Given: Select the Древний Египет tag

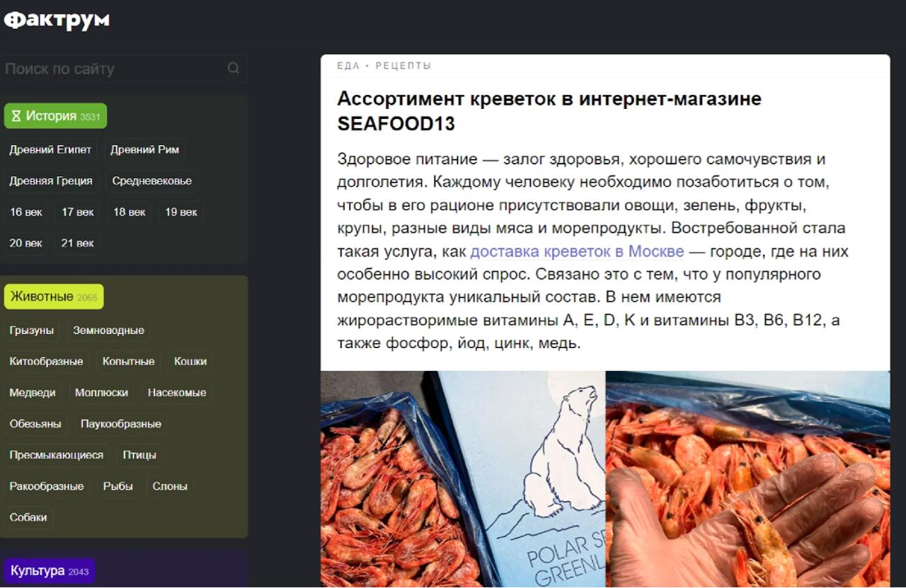Looking at the screenshot, I should (50, 149).
